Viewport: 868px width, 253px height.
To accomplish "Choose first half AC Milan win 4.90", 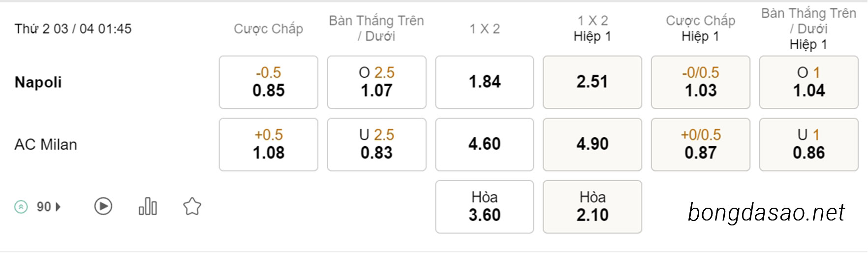I will pos(592,144).
